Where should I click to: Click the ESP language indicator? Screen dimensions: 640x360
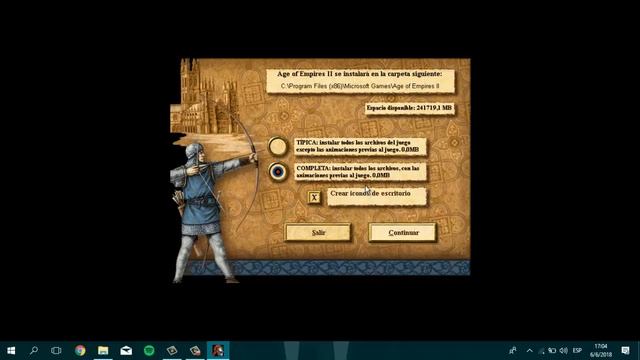pos(577,351)
